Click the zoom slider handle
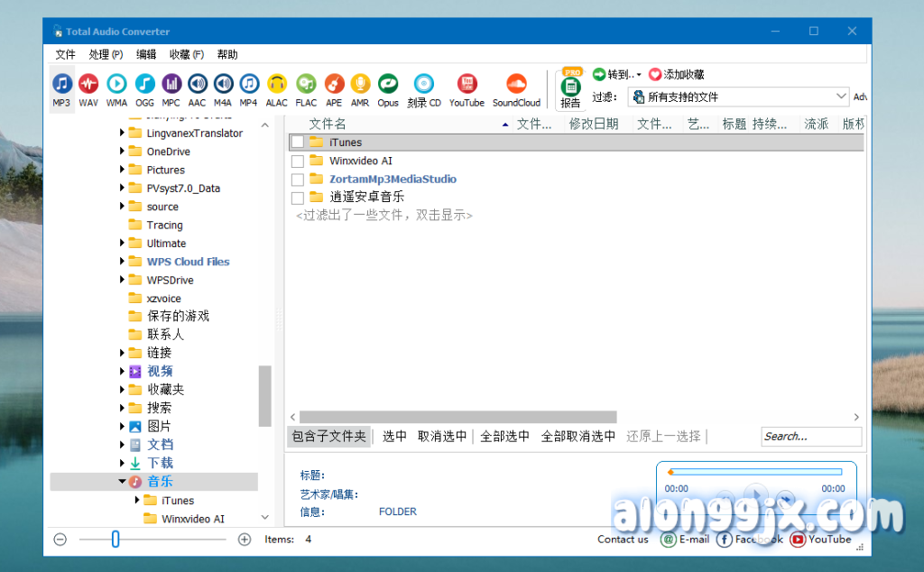 click(x=115, y=540)
